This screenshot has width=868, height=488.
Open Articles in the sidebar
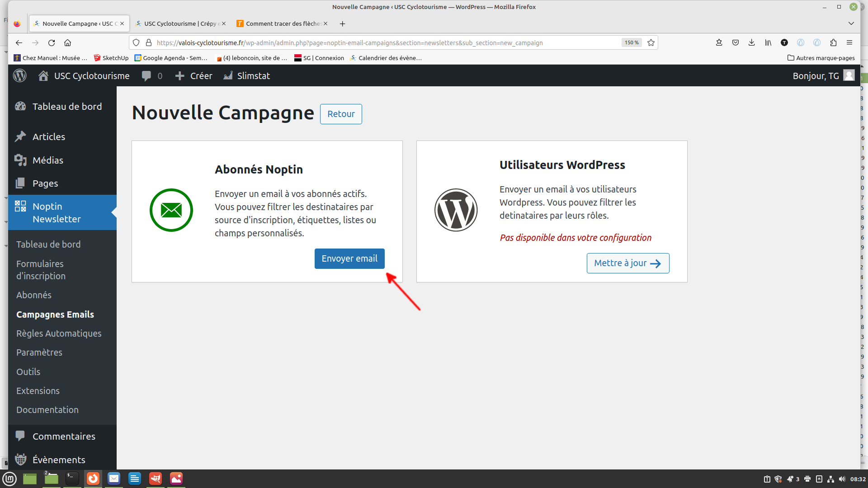[62, 136]
